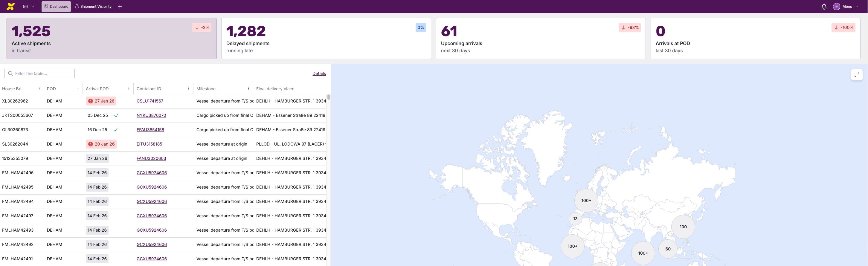Switch to the Dashboard tab

pyautogui.click(x=56, y=6)
